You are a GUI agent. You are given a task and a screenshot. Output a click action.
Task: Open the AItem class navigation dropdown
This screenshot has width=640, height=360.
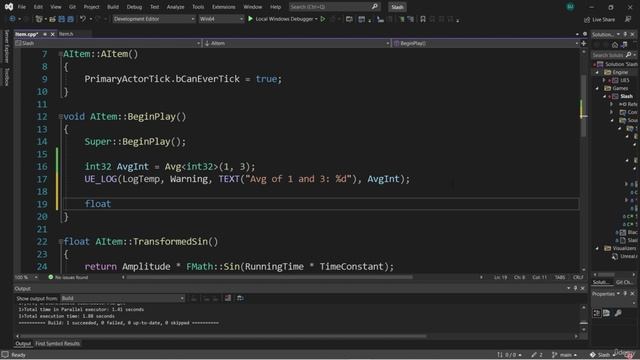(x=297, y=43)
